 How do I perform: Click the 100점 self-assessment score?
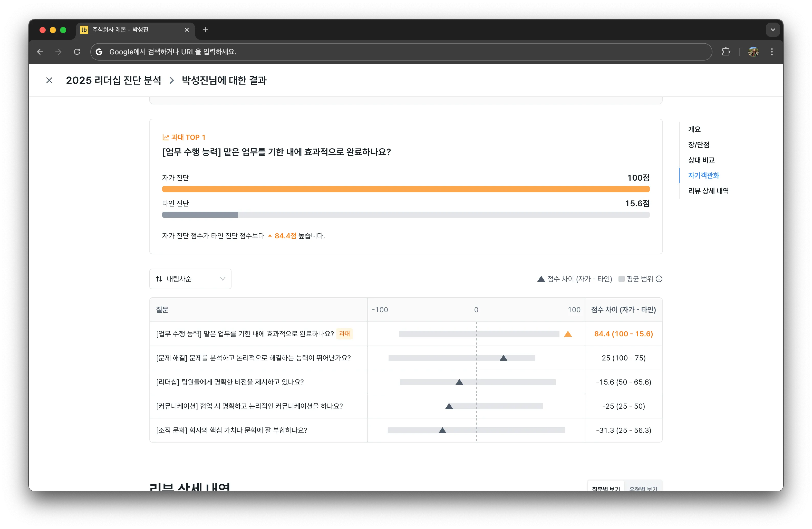coord(638,178)
